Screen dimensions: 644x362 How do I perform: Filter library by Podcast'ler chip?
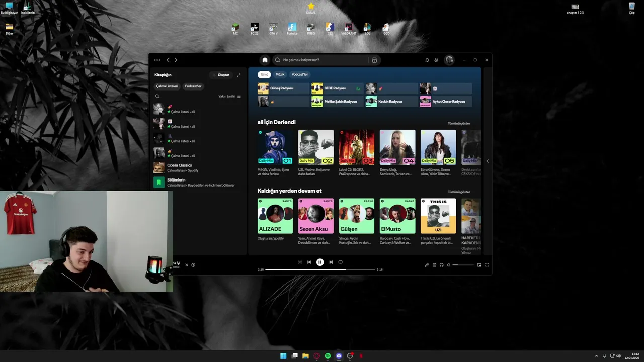(193, 86)
